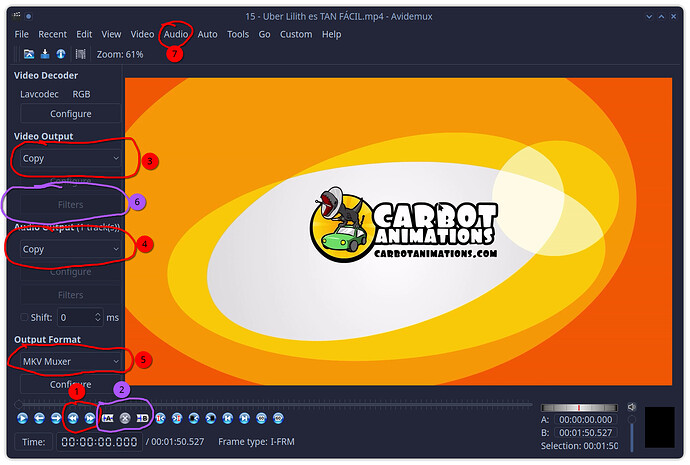Click the Avidemux app icon in title bar

click(x=17, y=16)
